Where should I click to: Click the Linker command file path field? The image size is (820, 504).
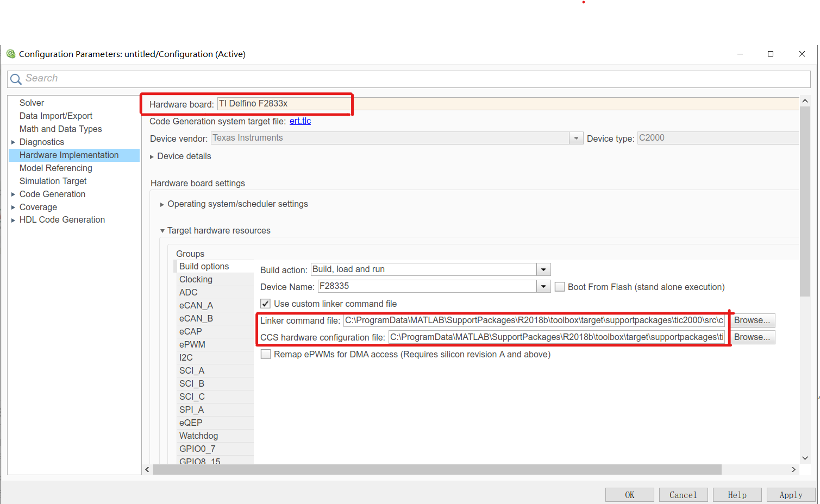point(535,320)
